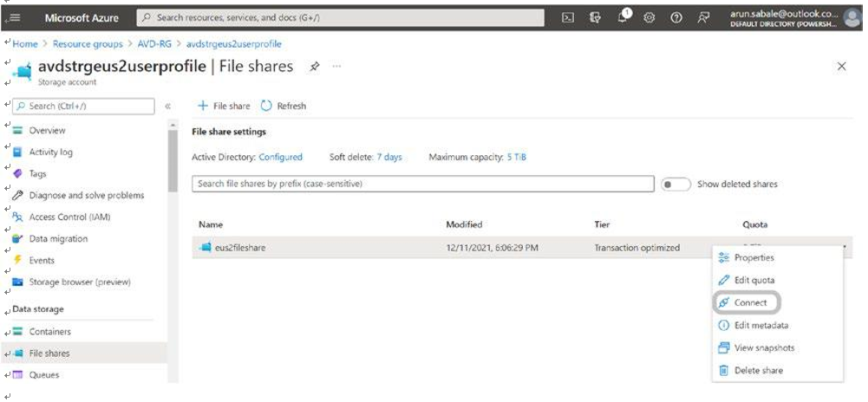Click the Queues icon in sidebar
The height and width of the screenshot is (402, 868).
(x=18, y=375)
